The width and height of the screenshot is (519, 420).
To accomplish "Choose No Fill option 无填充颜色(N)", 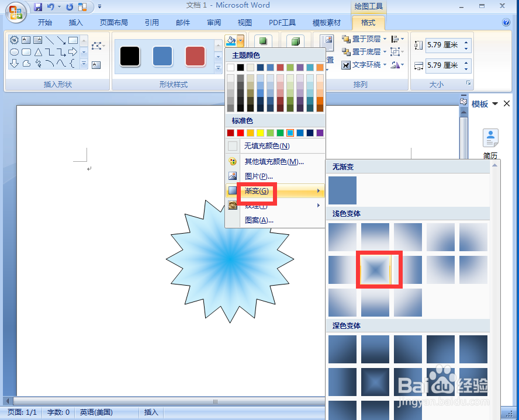I will pos(275,146).
